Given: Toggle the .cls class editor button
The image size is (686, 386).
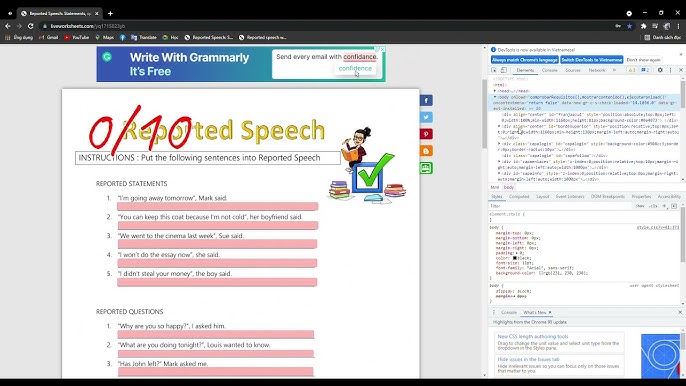Looking at the screenshot, I should [x=653, y=206].
